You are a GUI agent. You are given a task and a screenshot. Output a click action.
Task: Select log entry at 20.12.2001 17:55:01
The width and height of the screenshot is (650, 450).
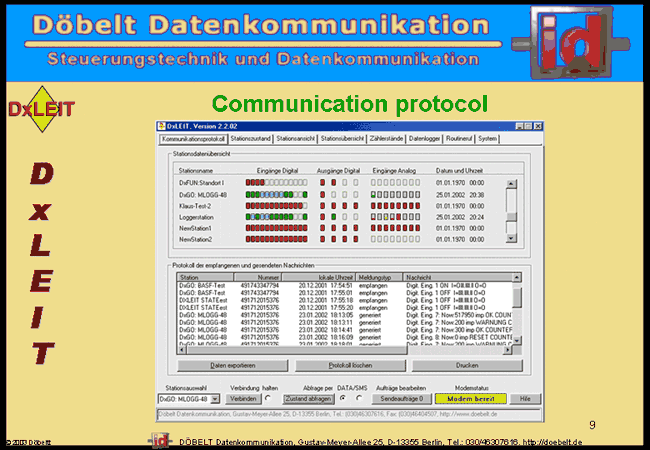[344, 293]
